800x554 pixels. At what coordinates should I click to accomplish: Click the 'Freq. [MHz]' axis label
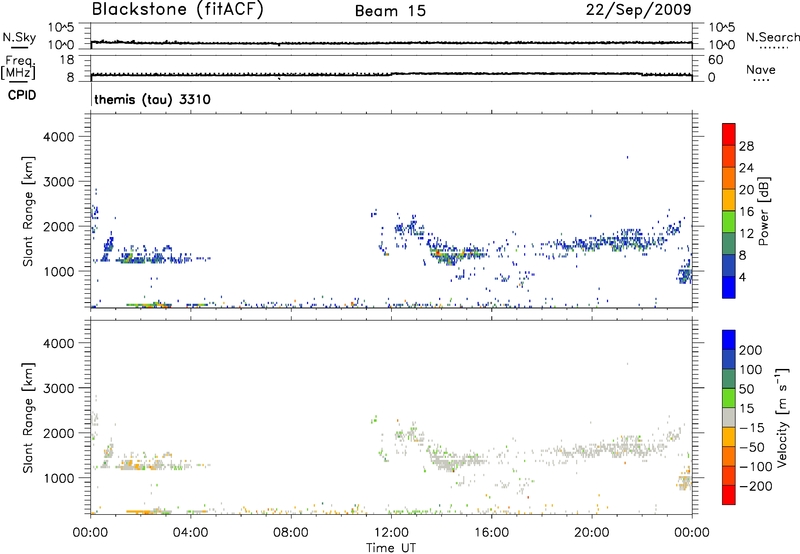click(x=18, y=67)
